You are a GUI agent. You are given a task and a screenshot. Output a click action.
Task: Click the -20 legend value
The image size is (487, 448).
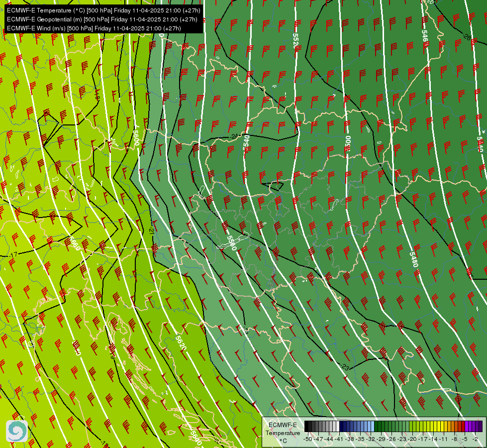click(412, 439)
